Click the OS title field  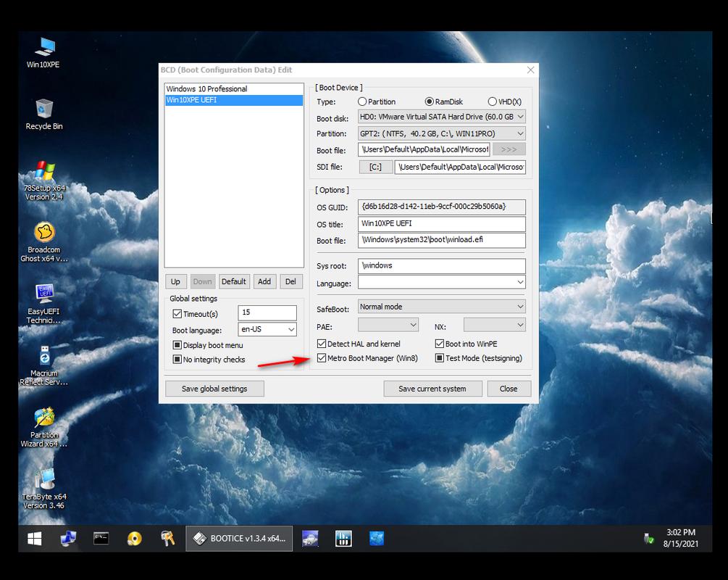click(442, 224)
